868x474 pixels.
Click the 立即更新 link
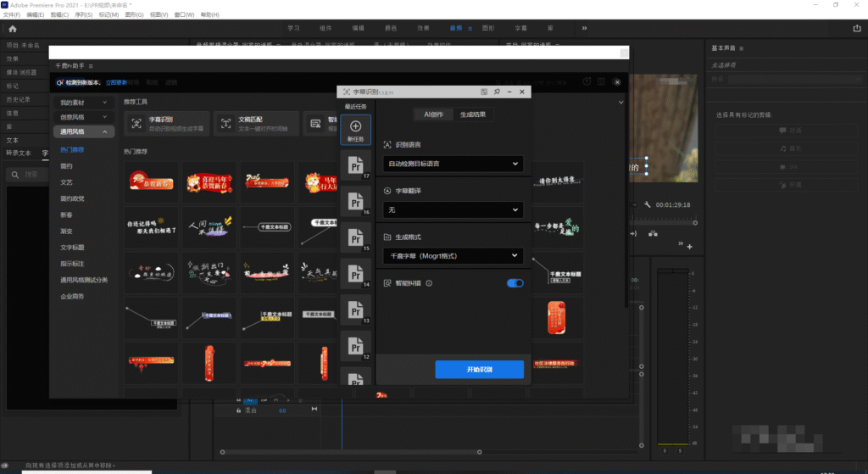pyautogui.click(x=116, y=83)
